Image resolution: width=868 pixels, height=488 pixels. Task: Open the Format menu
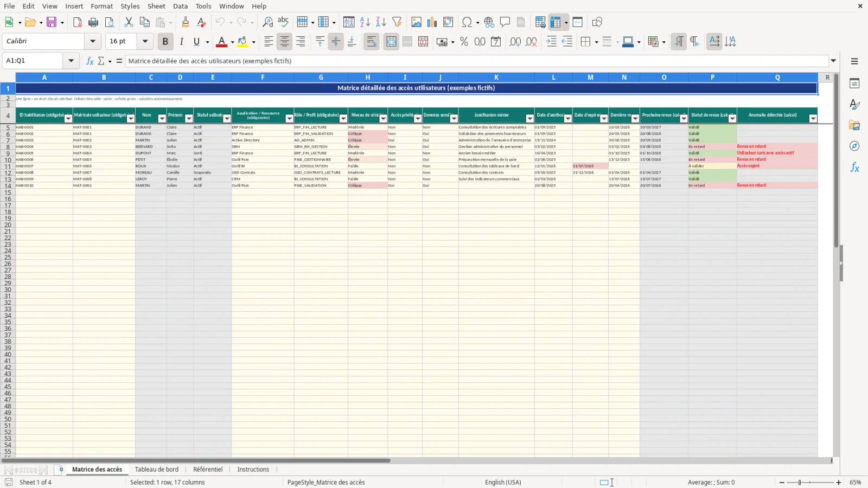point(102,6)
